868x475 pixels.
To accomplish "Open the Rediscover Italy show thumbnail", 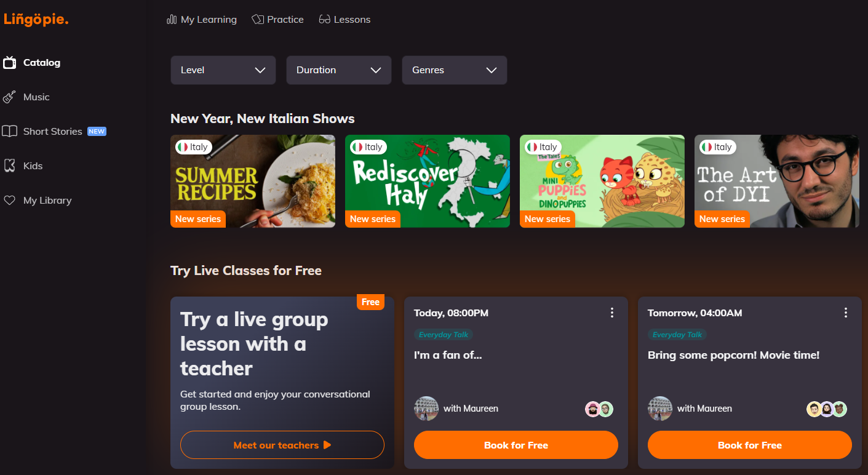I will coord(427,181).
